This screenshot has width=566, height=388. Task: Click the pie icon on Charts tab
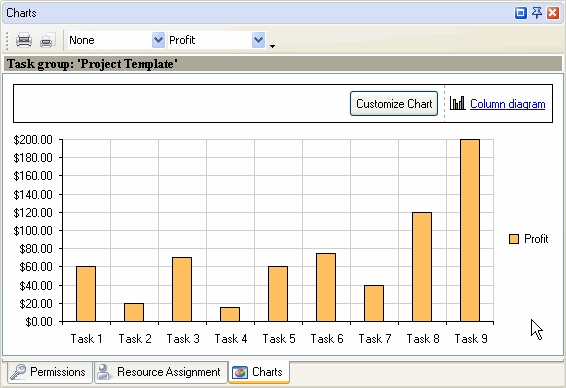point(240,372)
